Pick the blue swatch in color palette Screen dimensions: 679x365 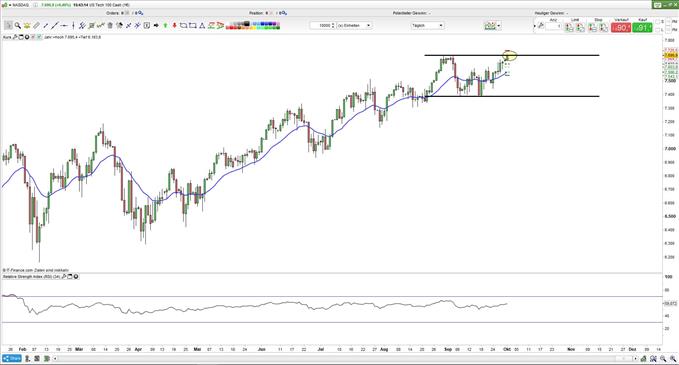[261, 24]
